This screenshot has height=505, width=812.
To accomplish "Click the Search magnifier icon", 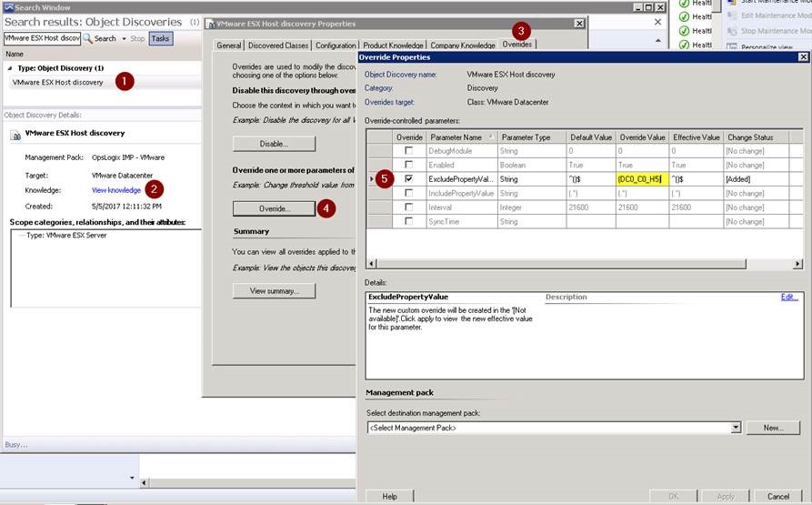I will pos(88,38).
